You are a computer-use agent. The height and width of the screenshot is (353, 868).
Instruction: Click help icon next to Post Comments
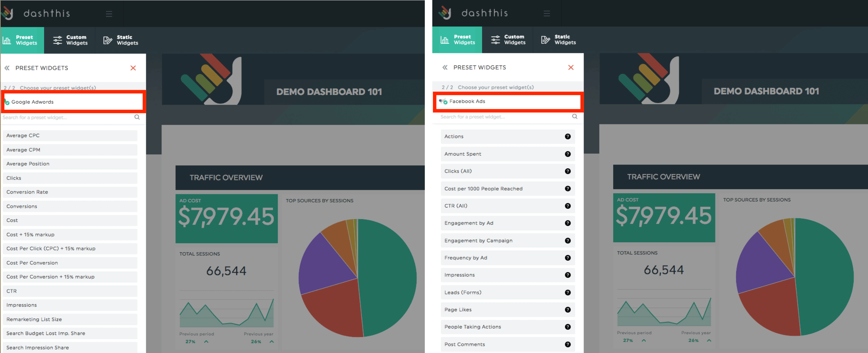[x=568, y=344]
